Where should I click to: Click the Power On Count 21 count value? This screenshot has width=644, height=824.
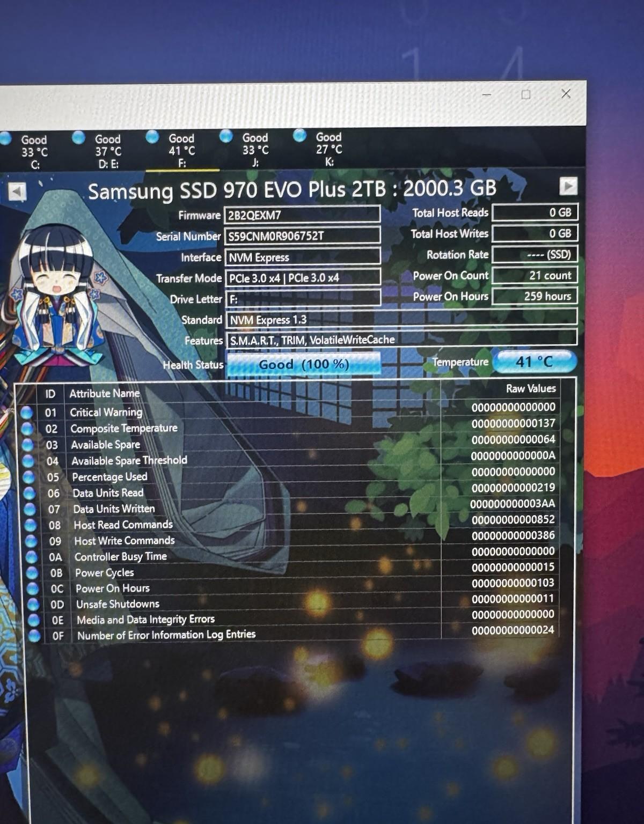point(535,275)
